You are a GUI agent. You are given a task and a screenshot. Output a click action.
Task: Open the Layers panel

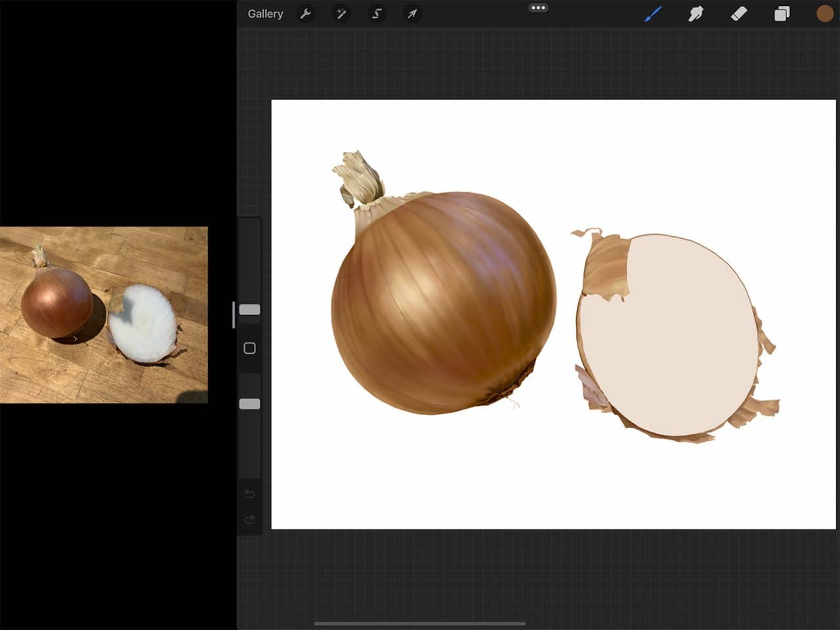click(x=781, y=13)
